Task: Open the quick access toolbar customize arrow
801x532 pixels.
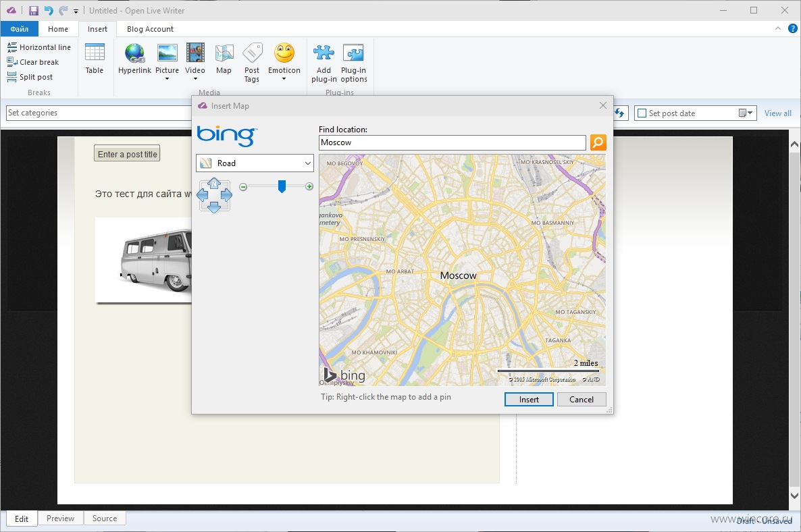Action: (76, 11)
